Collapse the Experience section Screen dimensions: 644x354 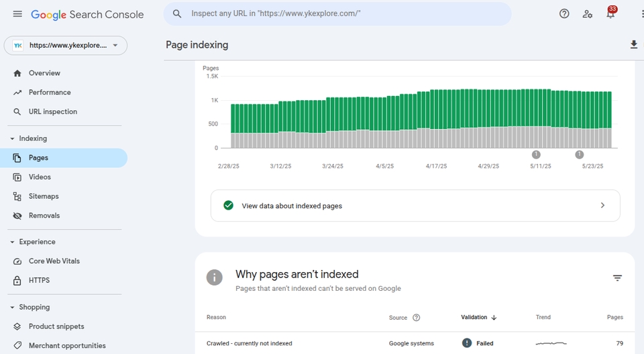click(x=12, y=242)
